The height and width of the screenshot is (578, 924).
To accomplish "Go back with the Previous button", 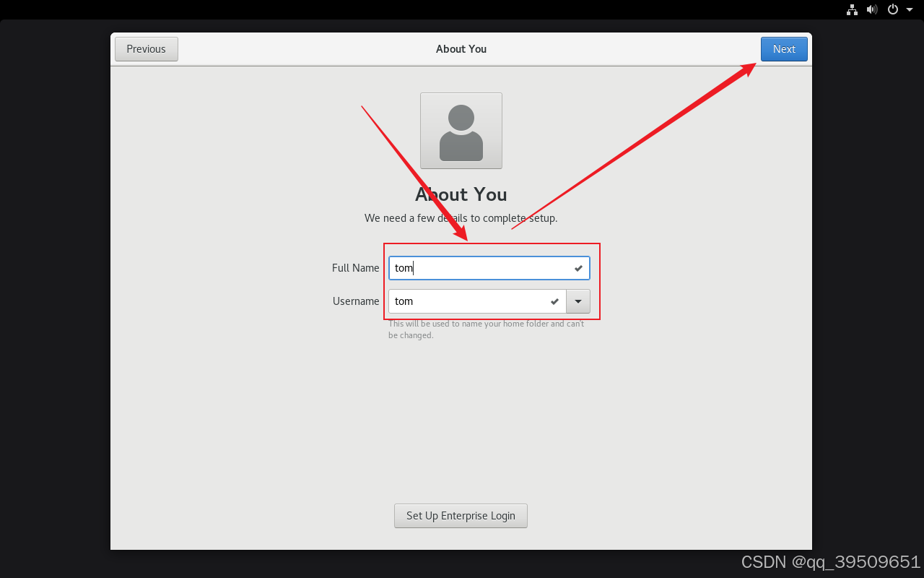I will point(147,49).
